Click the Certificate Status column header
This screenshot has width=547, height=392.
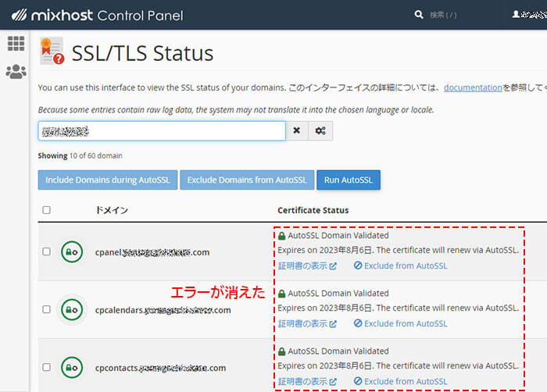click(313, 210)
